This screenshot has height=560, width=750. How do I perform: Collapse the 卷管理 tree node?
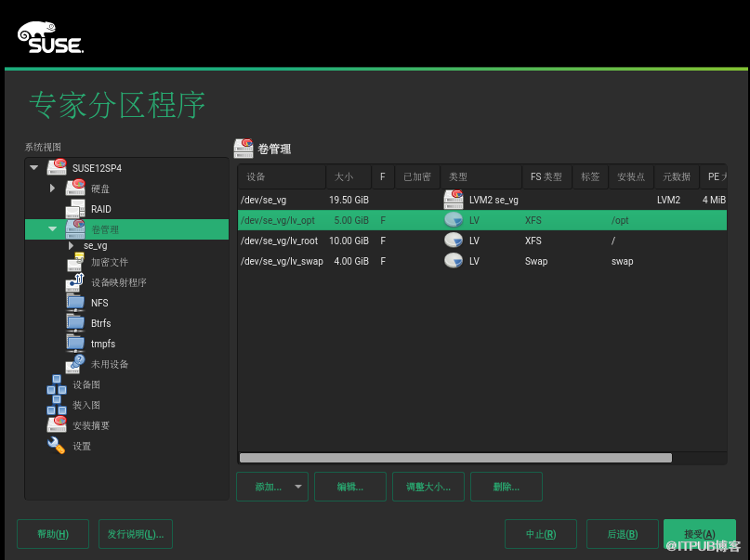click(53, 228)
